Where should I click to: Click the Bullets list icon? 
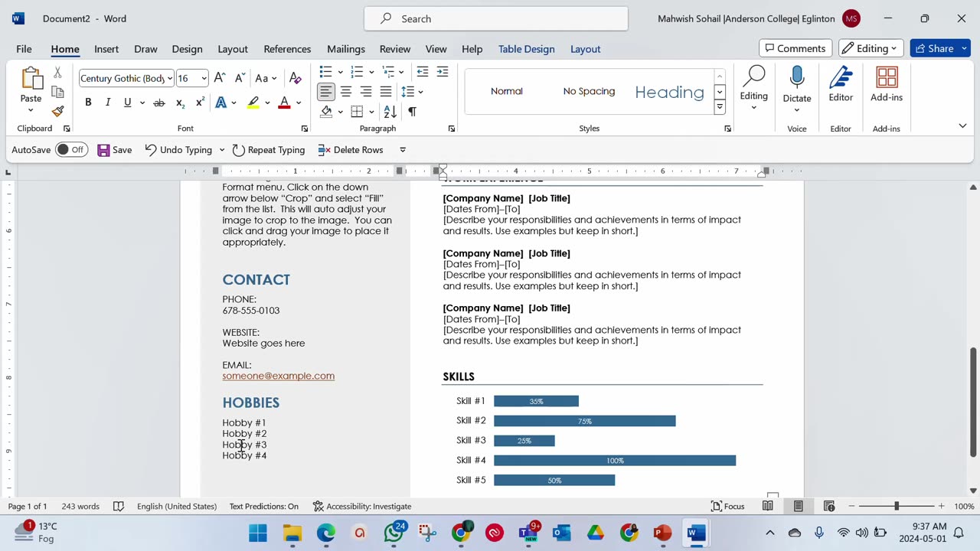coord(326,72)
